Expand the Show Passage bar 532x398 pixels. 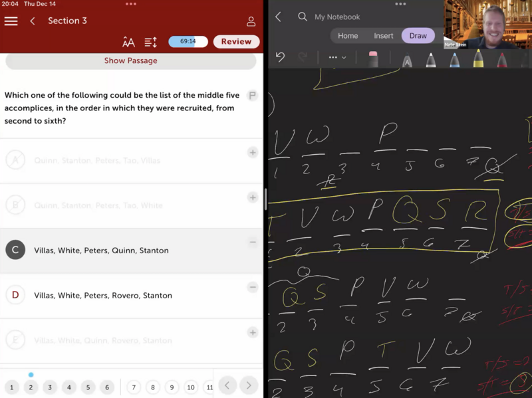click(x=131, y=60)
